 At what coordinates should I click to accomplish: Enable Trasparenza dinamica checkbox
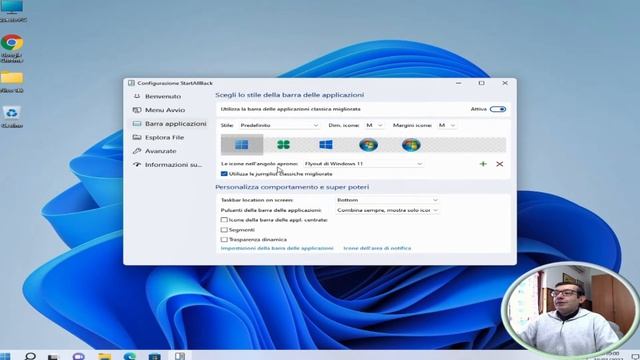click(224, 240)
